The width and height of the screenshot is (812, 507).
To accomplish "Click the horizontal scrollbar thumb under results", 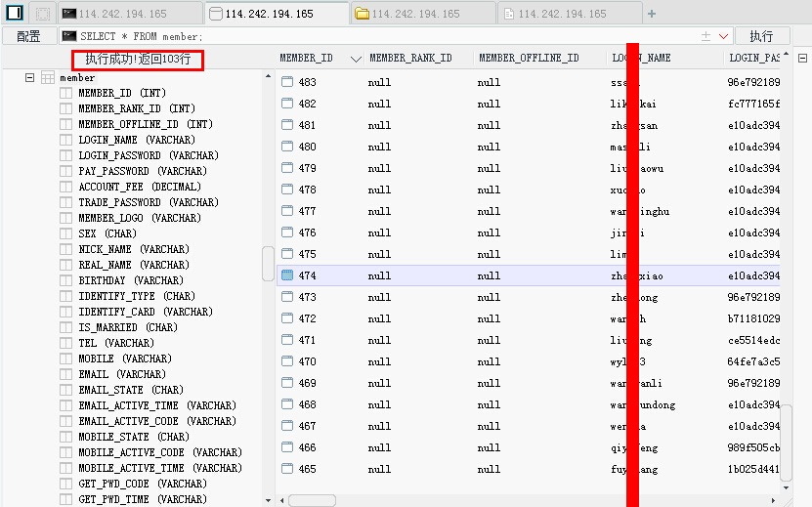I will (x=312, y=500).
